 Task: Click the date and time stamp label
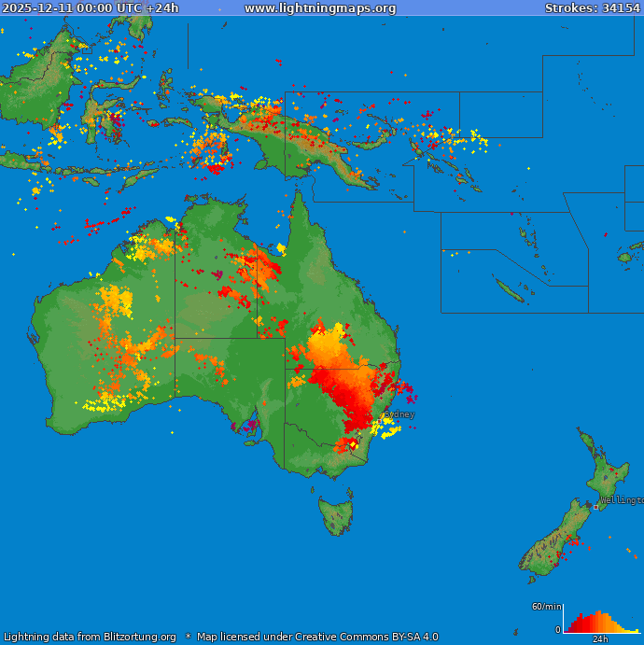click(x=91, y=8)
